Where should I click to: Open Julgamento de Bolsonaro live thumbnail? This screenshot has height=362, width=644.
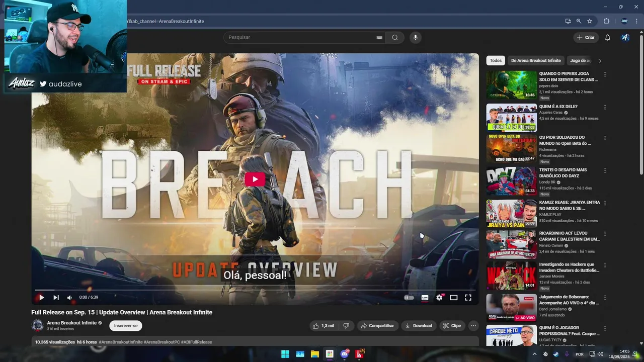tap(511, 308)
